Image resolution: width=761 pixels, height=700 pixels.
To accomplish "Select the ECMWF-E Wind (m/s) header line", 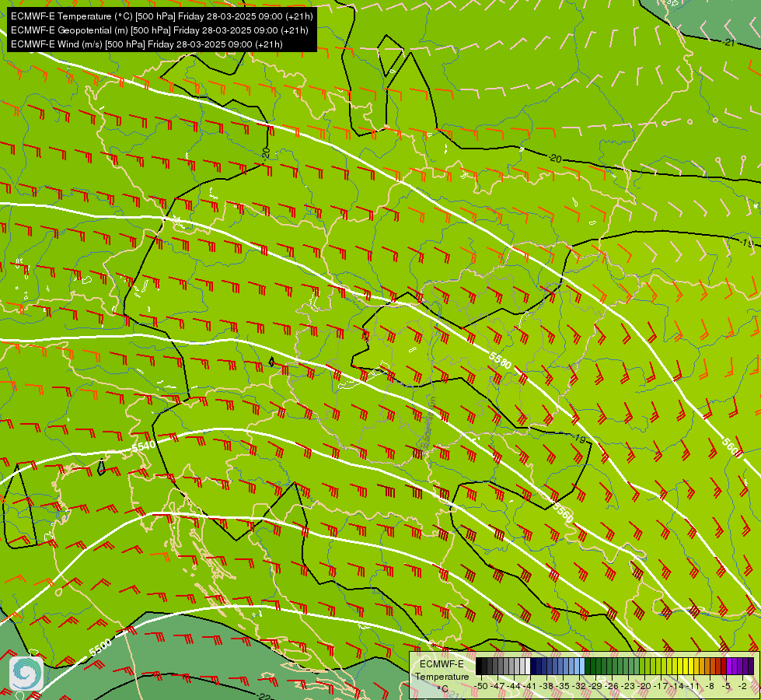I will [147, 44].
